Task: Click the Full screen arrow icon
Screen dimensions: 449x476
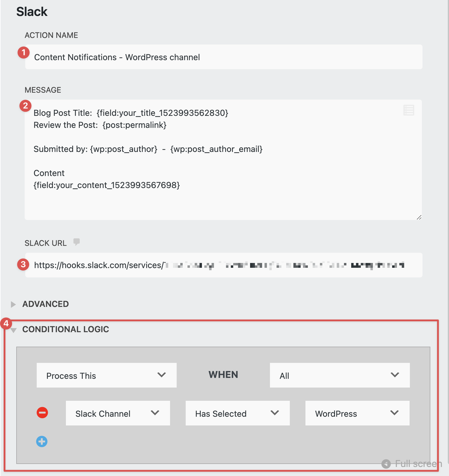Action: pyautogui.click(x=386, y=464)
